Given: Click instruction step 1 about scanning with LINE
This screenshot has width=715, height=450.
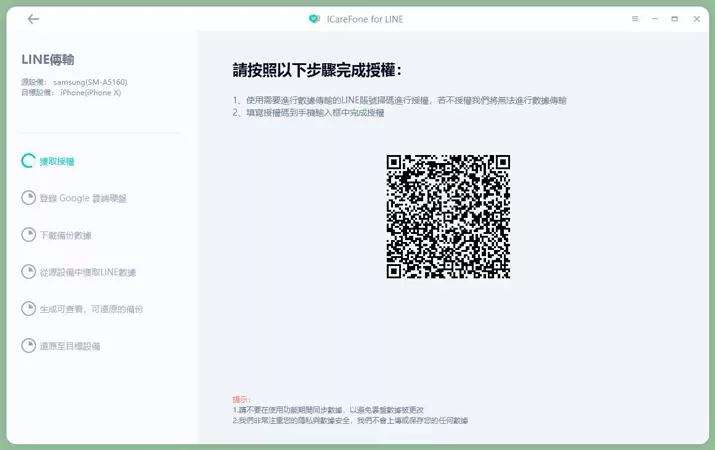Looking at the screenshot, I should [x=399, y=100].
